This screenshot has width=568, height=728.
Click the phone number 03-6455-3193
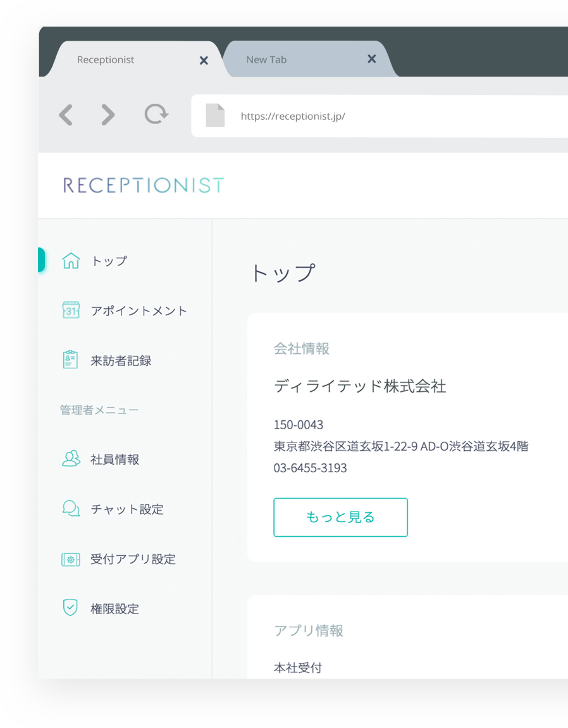(x=310, y=468)
